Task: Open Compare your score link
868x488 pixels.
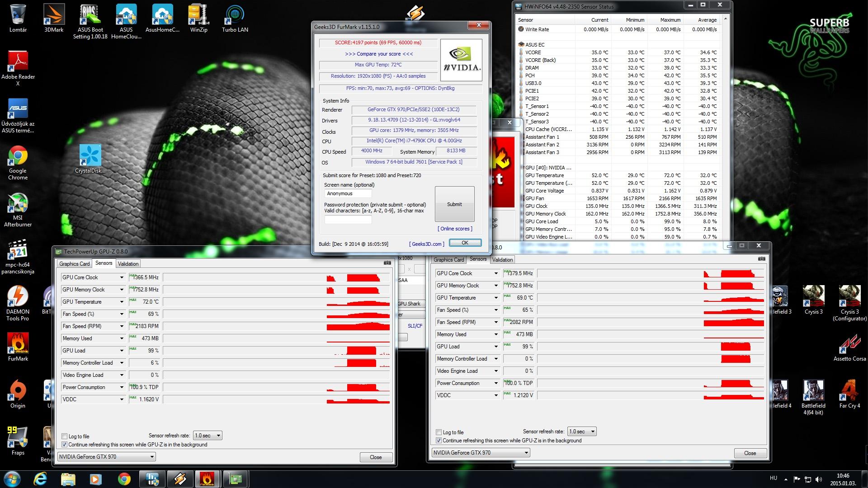Action: [379, 54]
